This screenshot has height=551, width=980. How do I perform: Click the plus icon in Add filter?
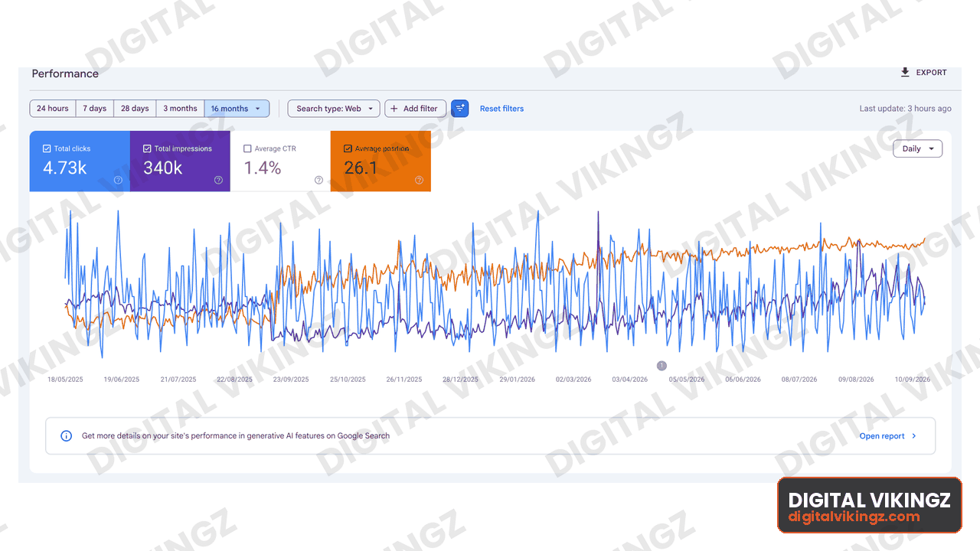point(394,109)
